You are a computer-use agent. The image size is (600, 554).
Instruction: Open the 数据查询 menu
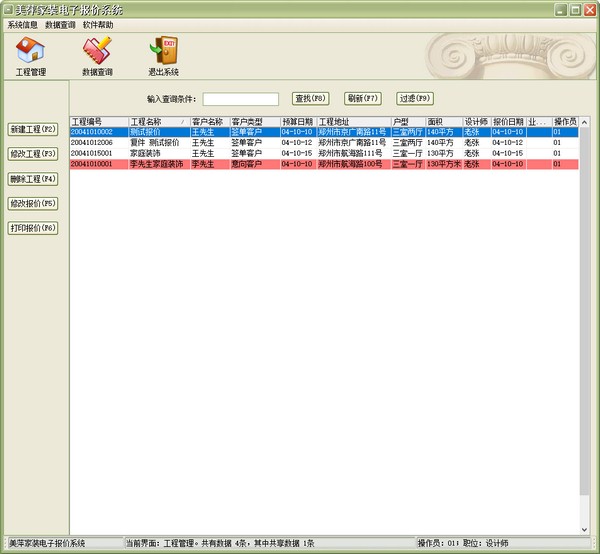(x=60, y=24)
